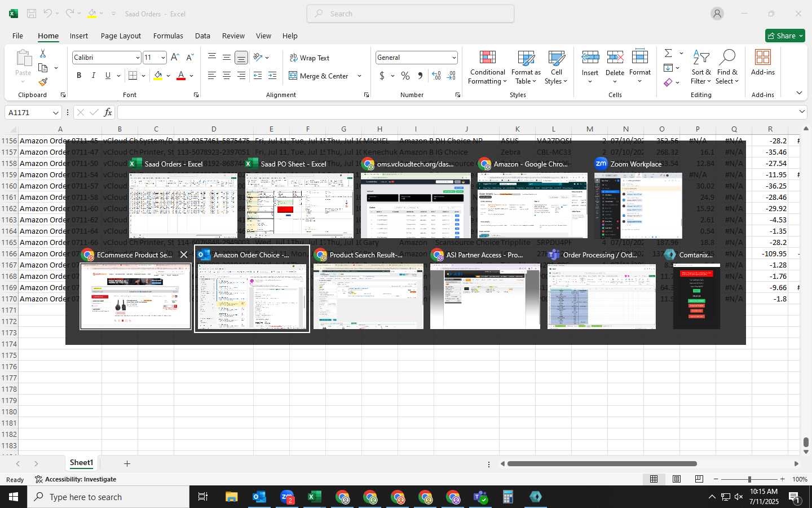Toggle Wrap Text

(309, 58)
